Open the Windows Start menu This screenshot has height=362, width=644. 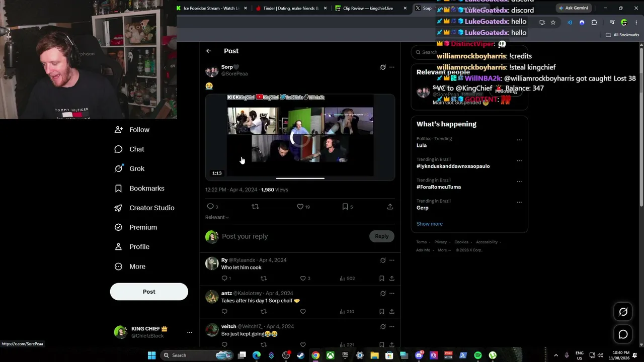tap(151, 355)
